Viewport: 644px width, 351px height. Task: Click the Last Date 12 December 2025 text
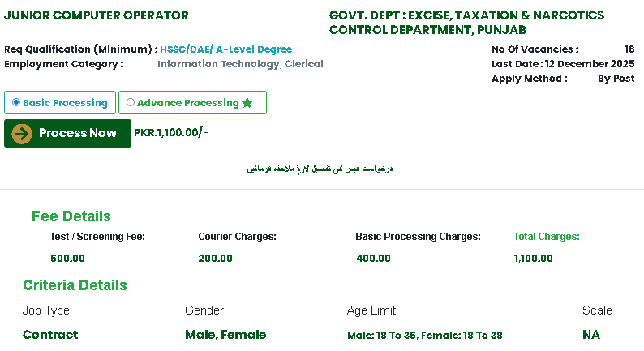click(x=563, y=64)
